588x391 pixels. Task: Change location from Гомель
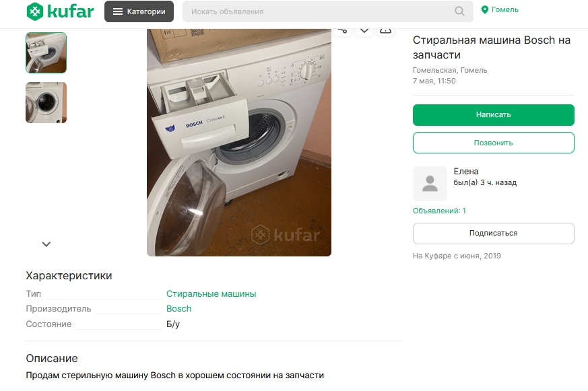500,10
